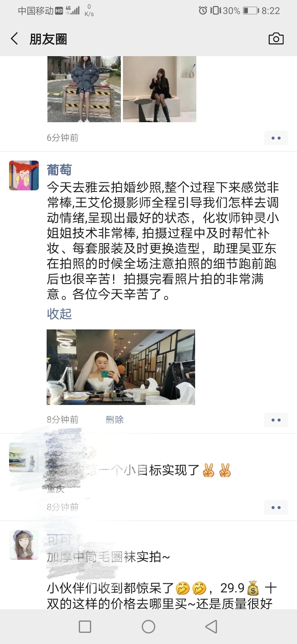View the bride selfie photo
Viewport: 297px width, 644px height.
tap(121, 367)
